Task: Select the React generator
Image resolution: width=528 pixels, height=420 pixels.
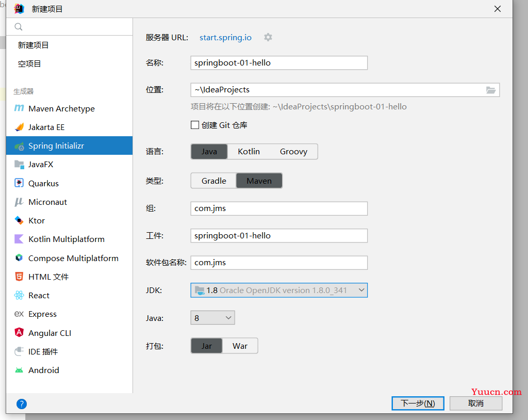Action: 70,295
